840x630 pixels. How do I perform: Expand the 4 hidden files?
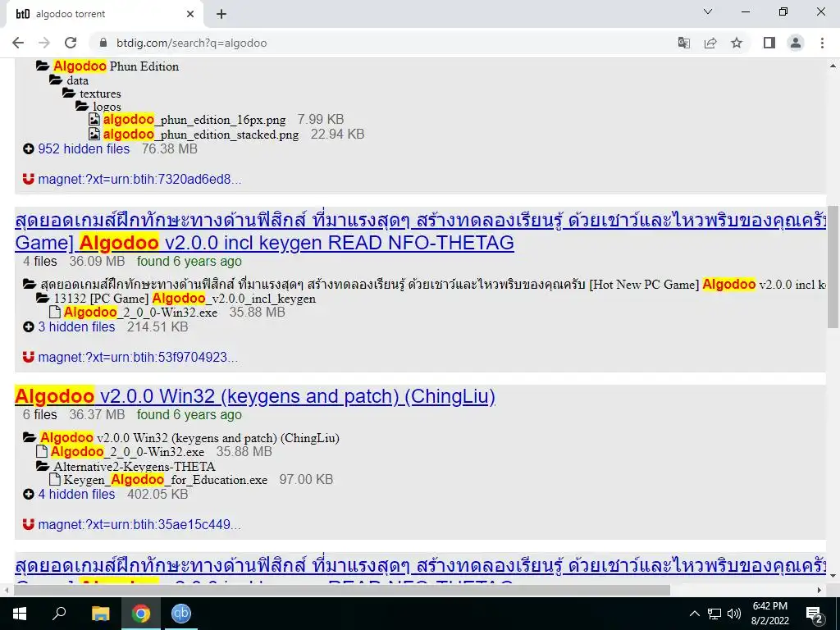tap(76, 494)
